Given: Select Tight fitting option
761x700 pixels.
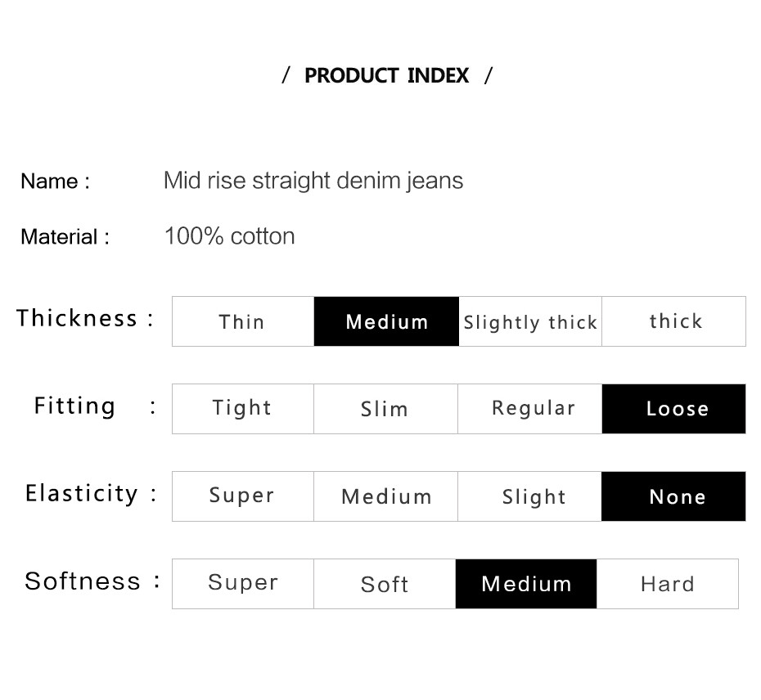Looking at the screenshot, I should point(243,408).
